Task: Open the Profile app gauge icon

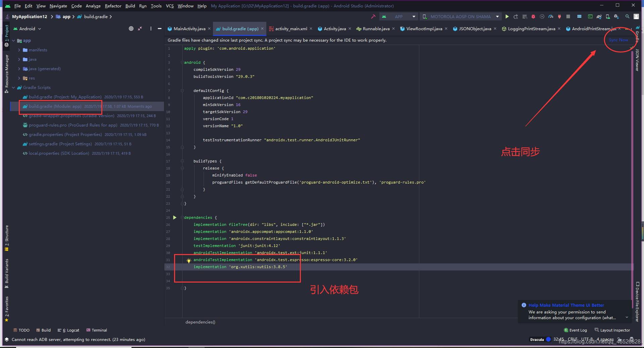Action: [551, 16]
